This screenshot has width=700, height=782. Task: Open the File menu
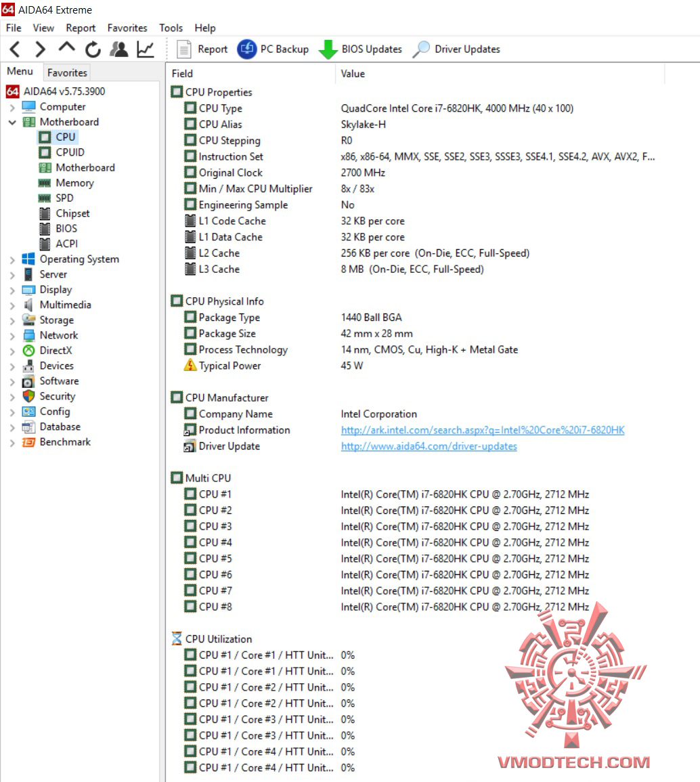(x=14, y=28)
